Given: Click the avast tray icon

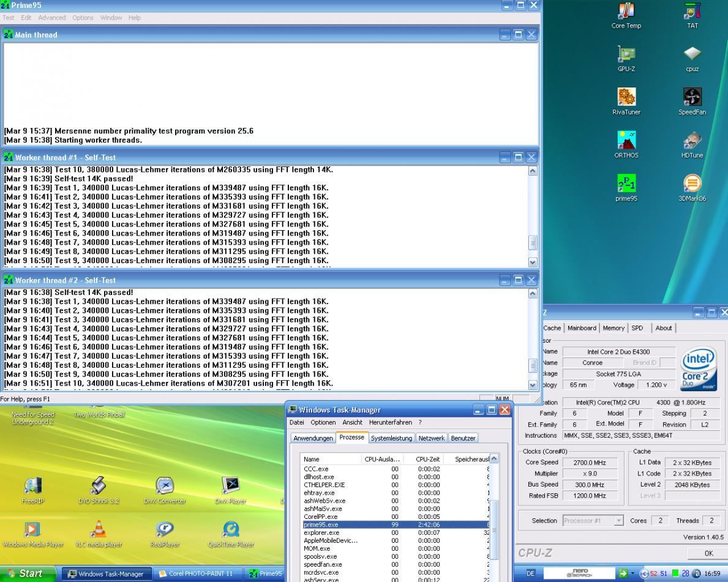Looking at the screenshot, I should pos(696,573).
